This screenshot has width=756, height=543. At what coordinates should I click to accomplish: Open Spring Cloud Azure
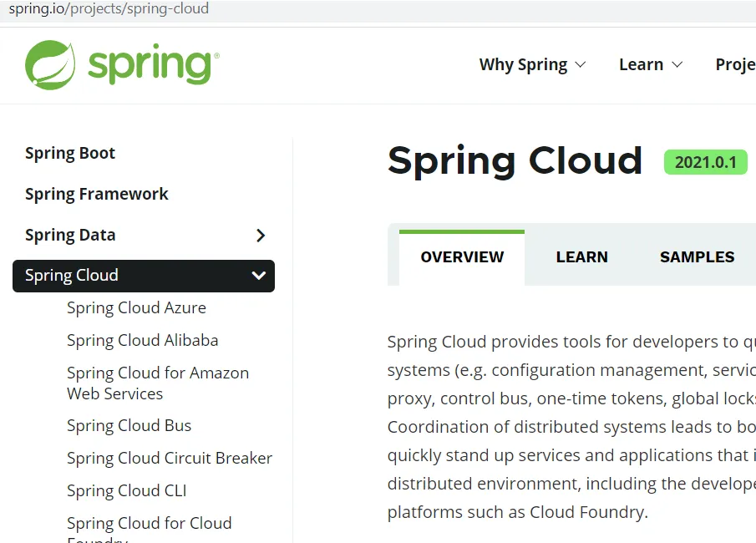pos(136,307)
